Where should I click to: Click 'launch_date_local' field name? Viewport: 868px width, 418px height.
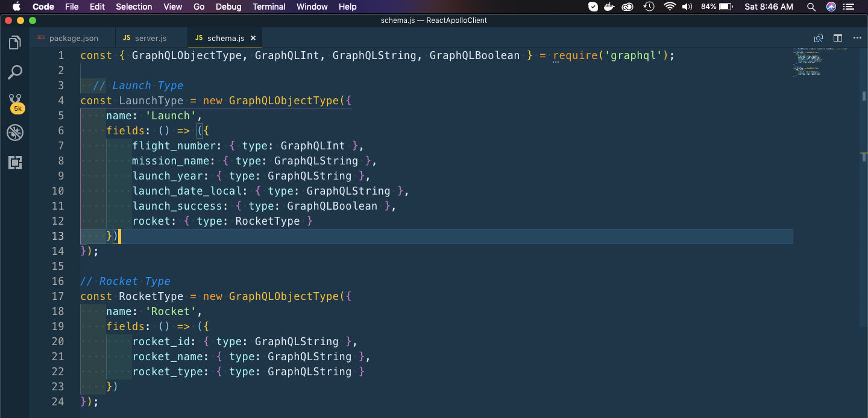[x=187, y=191]
